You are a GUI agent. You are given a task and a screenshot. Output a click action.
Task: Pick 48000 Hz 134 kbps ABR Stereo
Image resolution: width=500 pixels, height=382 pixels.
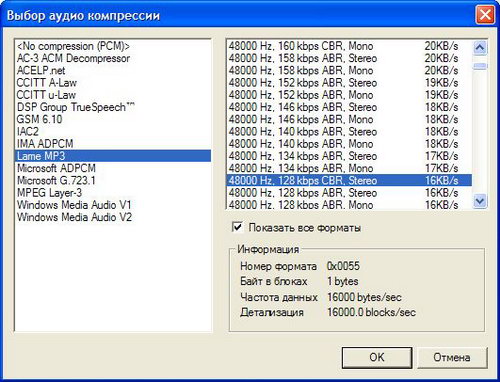349,156
